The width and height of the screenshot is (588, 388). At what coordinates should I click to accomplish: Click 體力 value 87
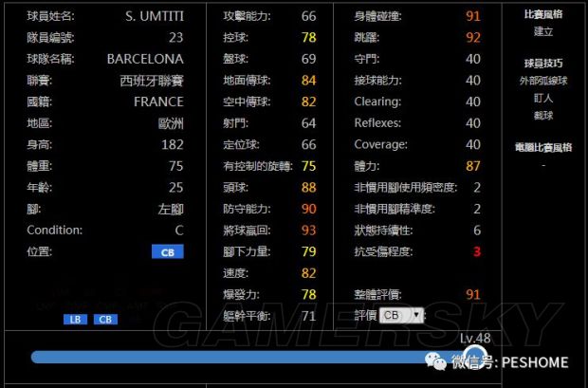click(473, 166)
